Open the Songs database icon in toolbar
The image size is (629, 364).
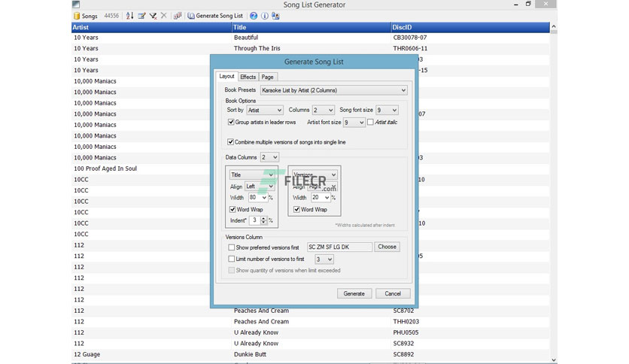point(77,16)
